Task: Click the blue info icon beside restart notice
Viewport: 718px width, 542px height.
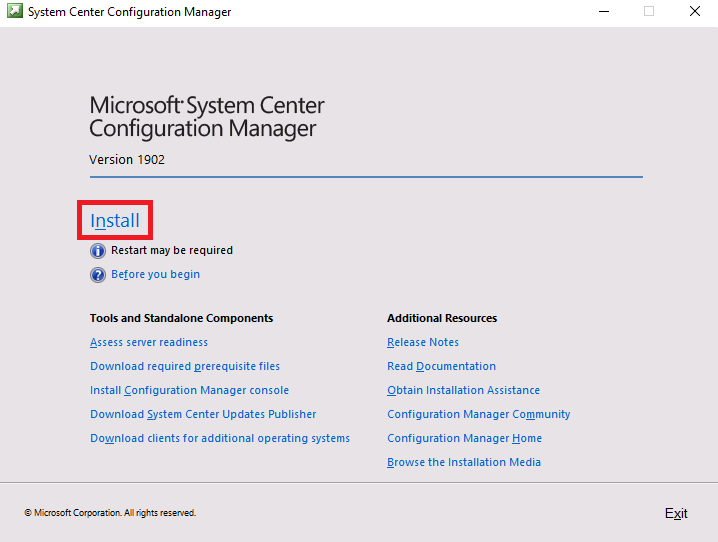Action: [98, 251]
